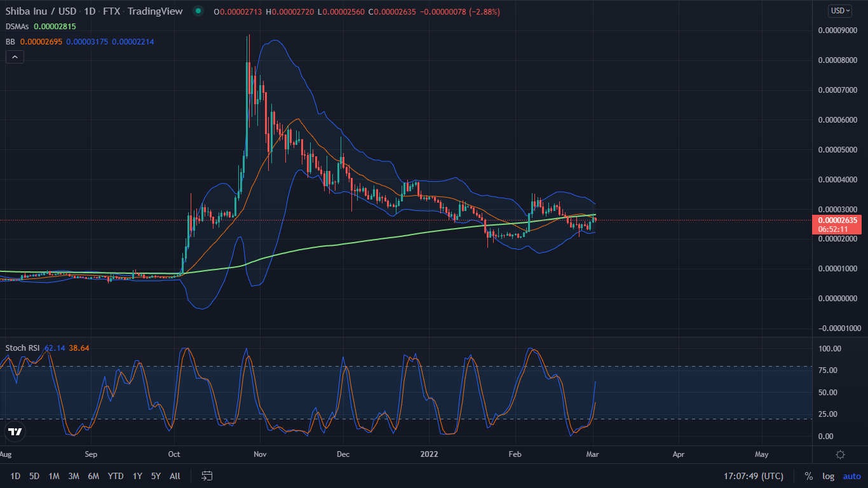Click the BB upper value 0.00003175
Viewport: 868px width, 488px height.
point(87,41)
